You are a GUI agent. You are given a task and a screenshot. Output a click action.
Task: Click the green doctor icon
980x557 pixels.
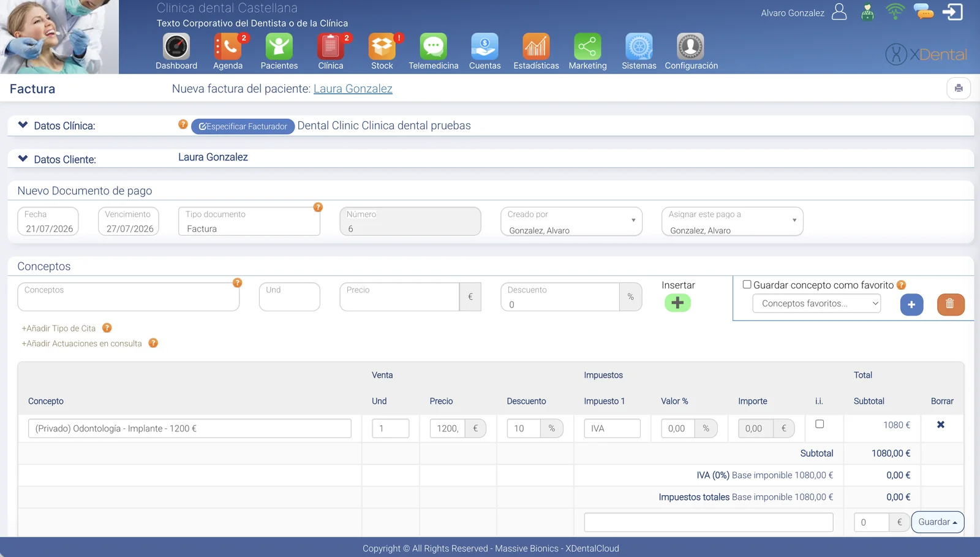pyautogui.click(x=867, y=12)
